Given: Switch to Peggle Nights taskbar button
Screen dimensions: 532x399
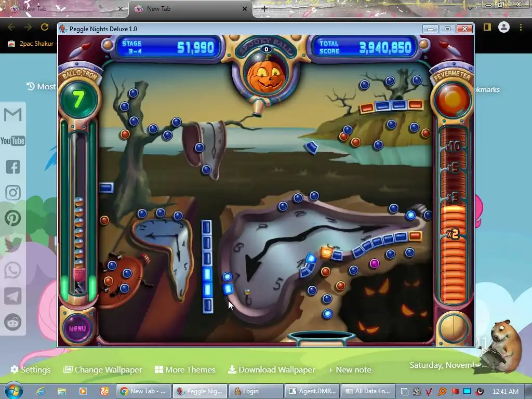Looking at the screenshot, I should coord(199,391).
